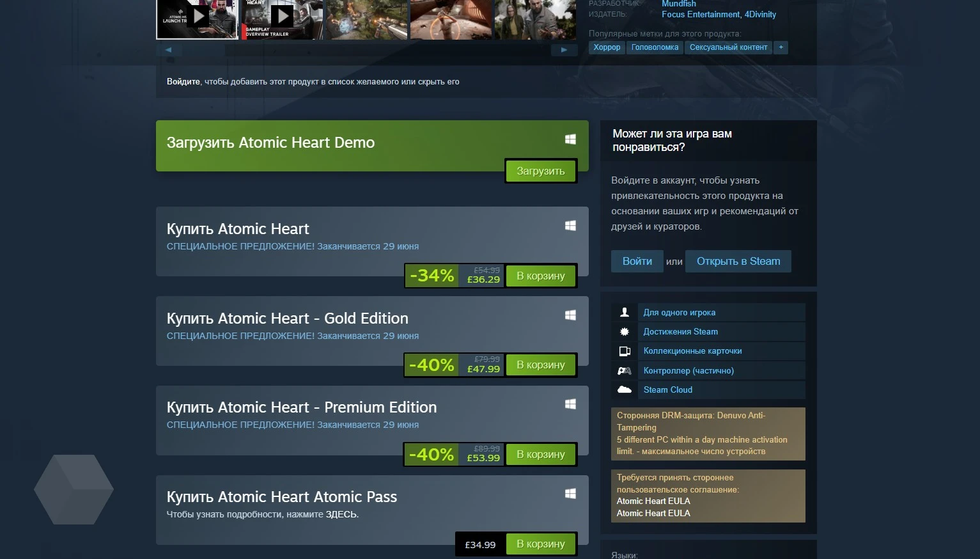Click the £34.99 Atomic Pass price
Viewport: 980px width, 559px height.
(x=480, y=545)
